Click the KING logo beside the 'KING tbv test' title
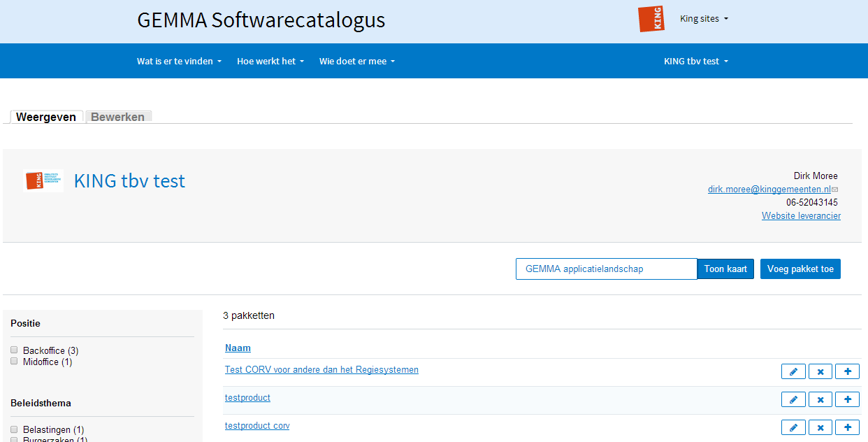This screenshot has width=868, height=442. pos(44,180)
